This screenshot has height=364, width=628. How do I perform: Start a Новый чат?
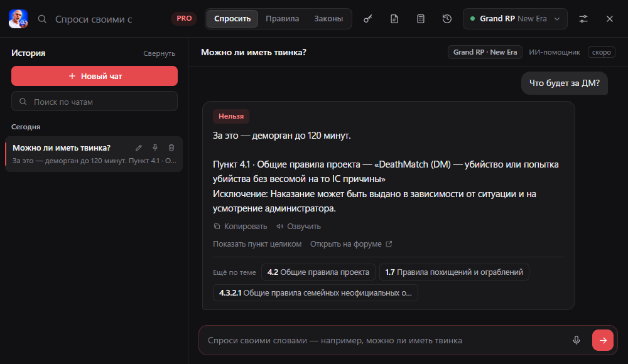pyautogui.click(x=95, y=76)
